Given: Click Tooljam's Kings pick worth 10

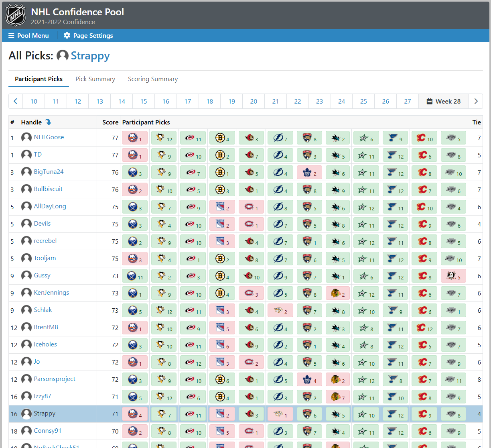Looking at the screenshot, I should point(453,259).
